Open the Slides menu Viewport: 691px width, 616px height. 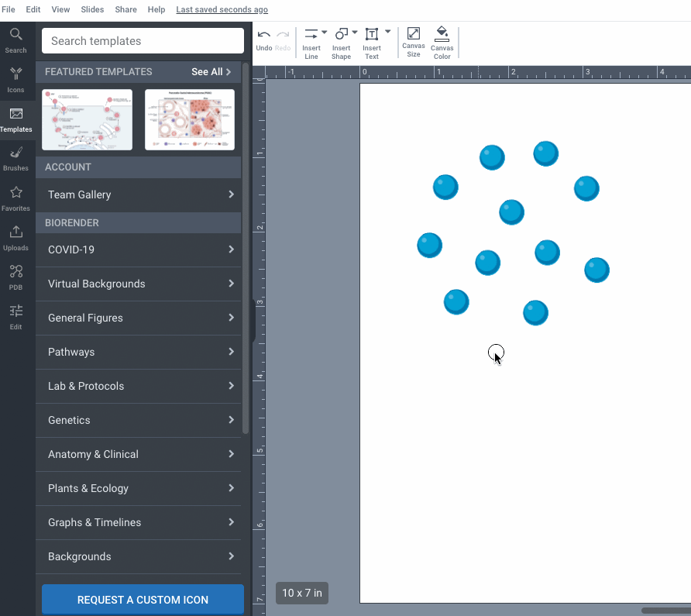point(92,9)
